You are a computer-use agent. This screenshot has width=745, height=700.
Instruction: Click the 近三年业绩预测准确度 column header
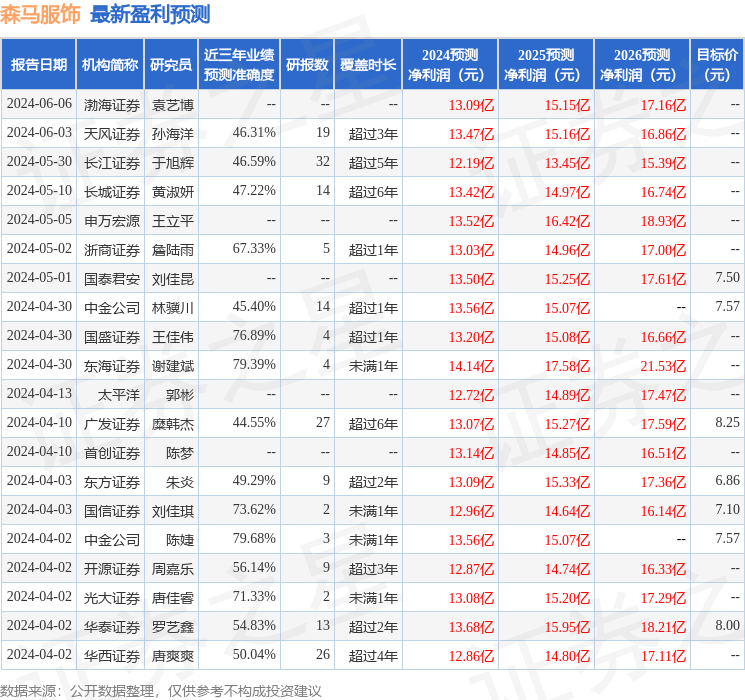(x=239, y=65)
